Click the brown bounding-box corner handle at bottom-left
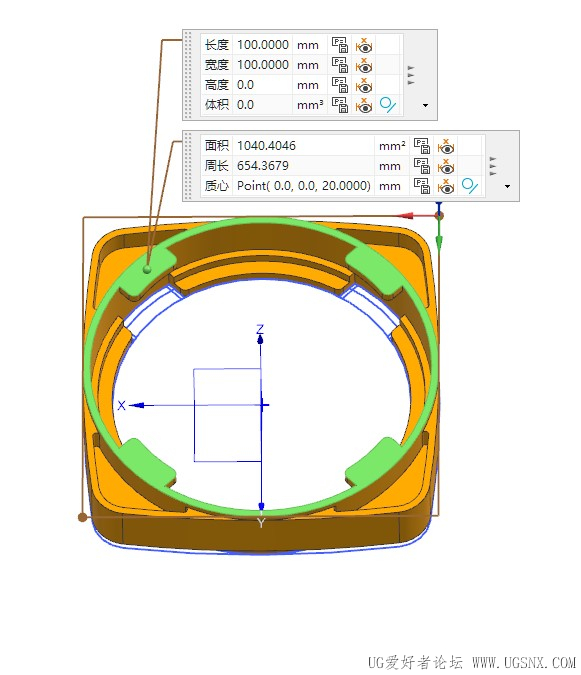Viewport: 581px width, 675px height. tap(82, 517)
